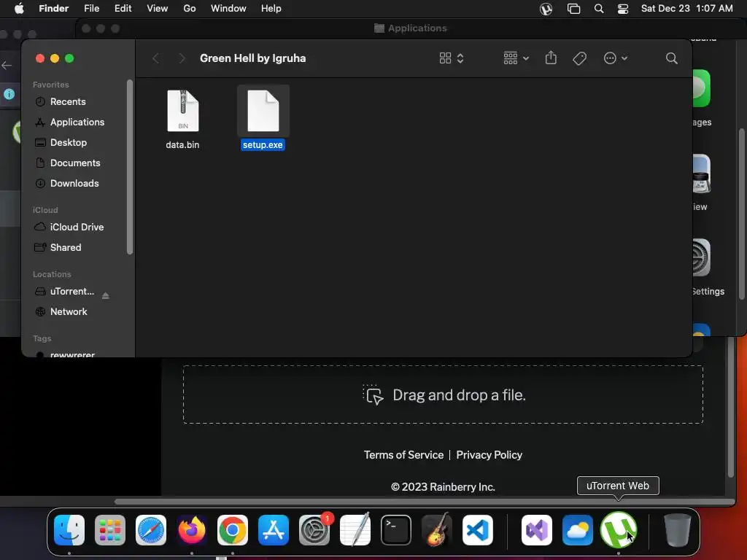Open System Settings from the Dock

pyautogui.click(x=314, y=530)
